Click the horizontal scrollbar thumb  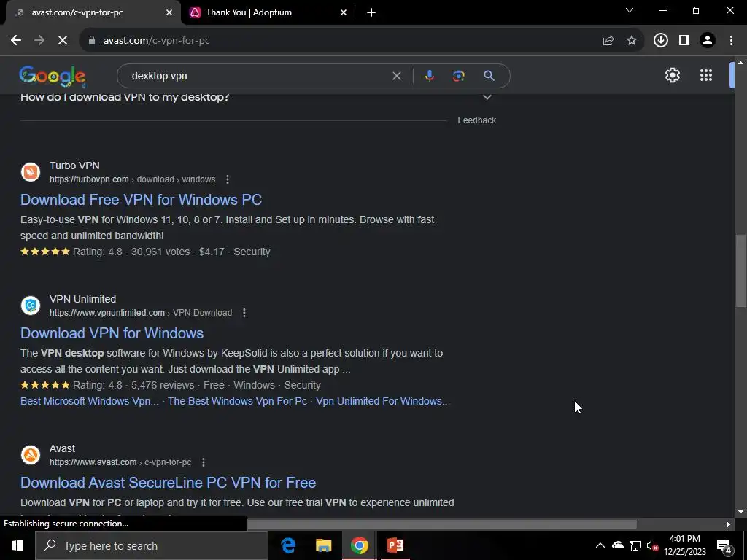[441, 524]
